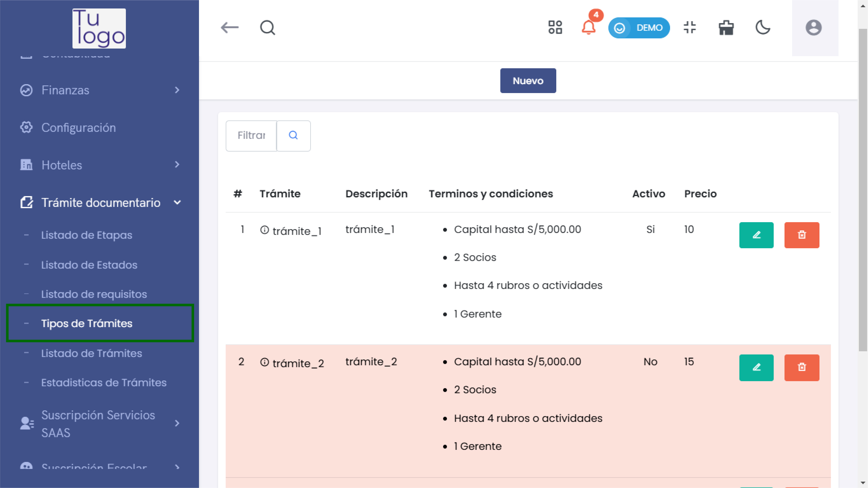Click the exit fullscreen icon
Viewport: 868px width, 488px height.
[689, 28]
